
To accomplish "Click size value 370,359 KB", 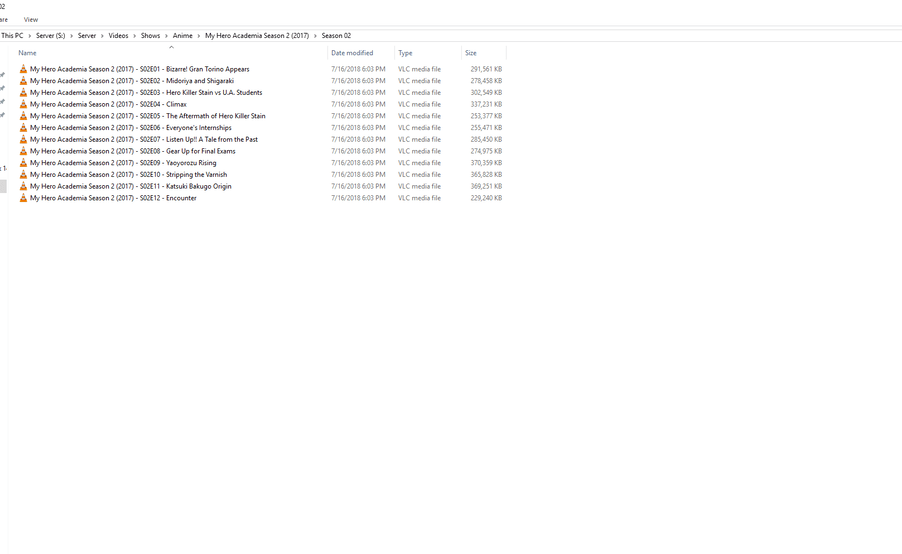I will tap(486, 163).
